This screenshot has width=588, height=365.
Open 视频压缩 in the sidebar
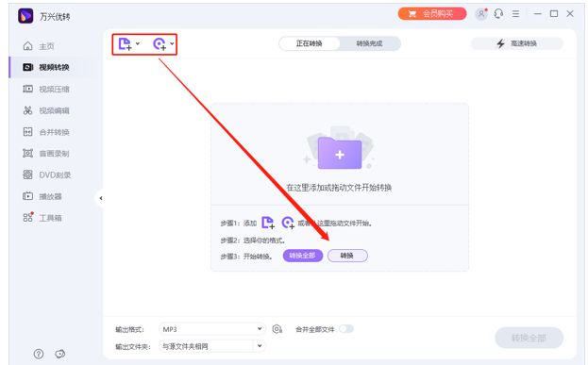(54, 90)
